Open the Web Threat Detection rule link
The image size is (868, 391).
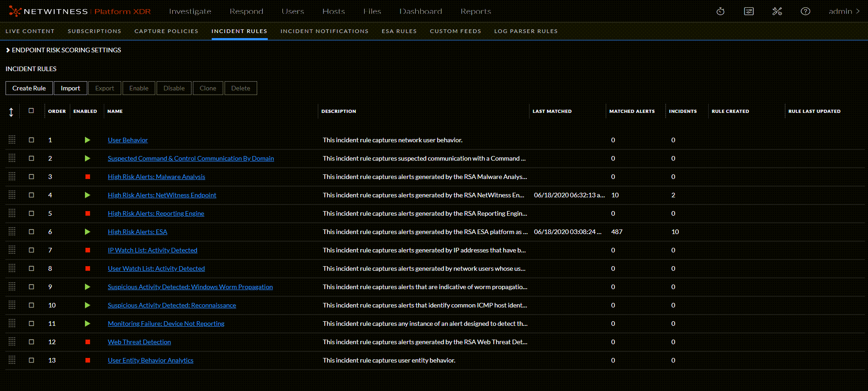click(139, 342)
